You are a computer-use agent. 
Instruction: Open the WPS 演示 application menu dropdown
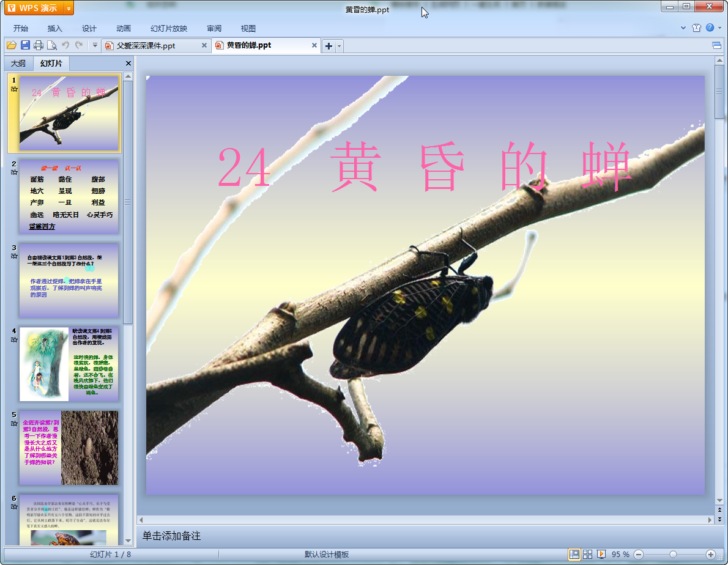point(69,9)
